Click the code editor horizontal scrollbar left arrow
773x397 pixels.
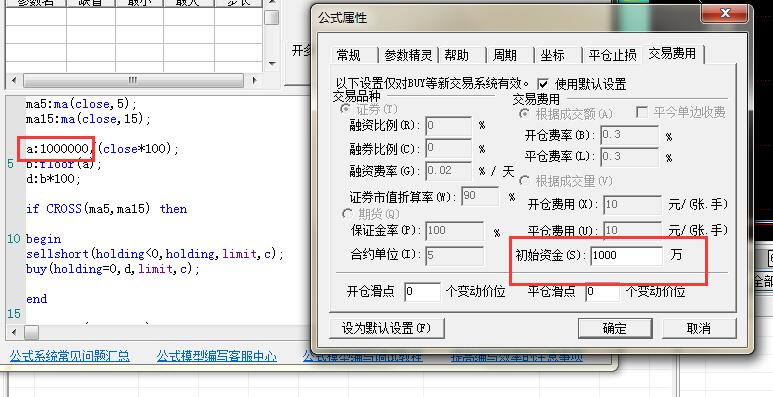[13, 332]
